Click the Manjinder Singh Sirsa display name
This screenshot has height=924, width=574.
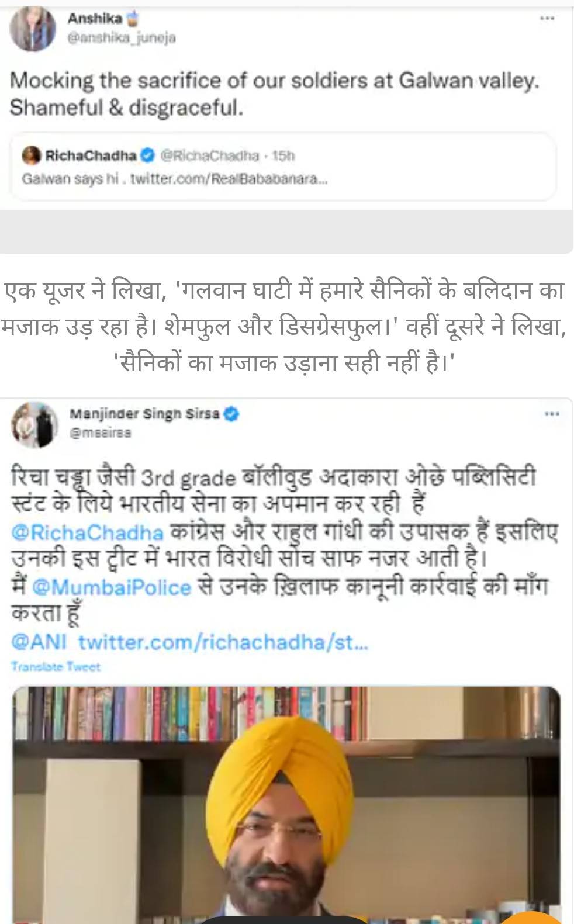(x=144, y=414)
